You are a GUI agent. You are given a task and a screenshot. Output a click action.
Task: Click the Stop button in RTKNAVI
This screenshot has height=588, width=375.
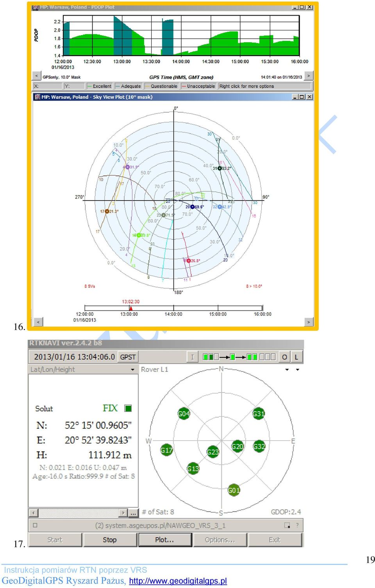[x=110, y=540]
